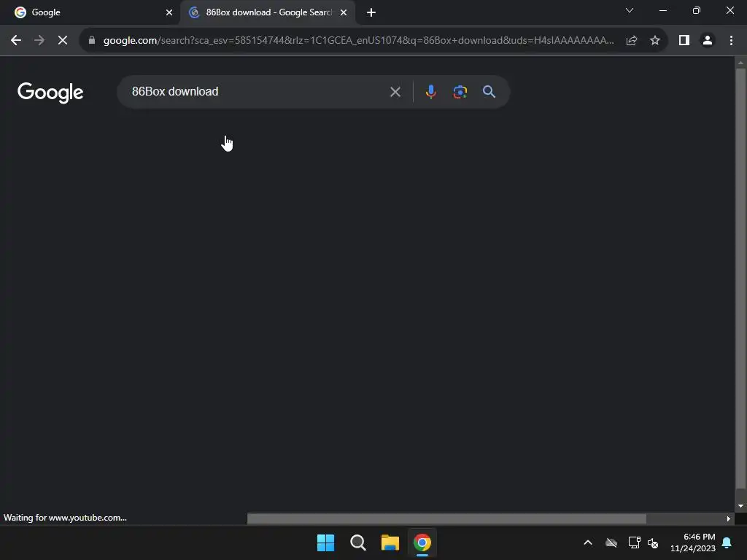Click the forward navigation arrow
Viewport: 747px width, 560px height.
click(x=39, y=41)
